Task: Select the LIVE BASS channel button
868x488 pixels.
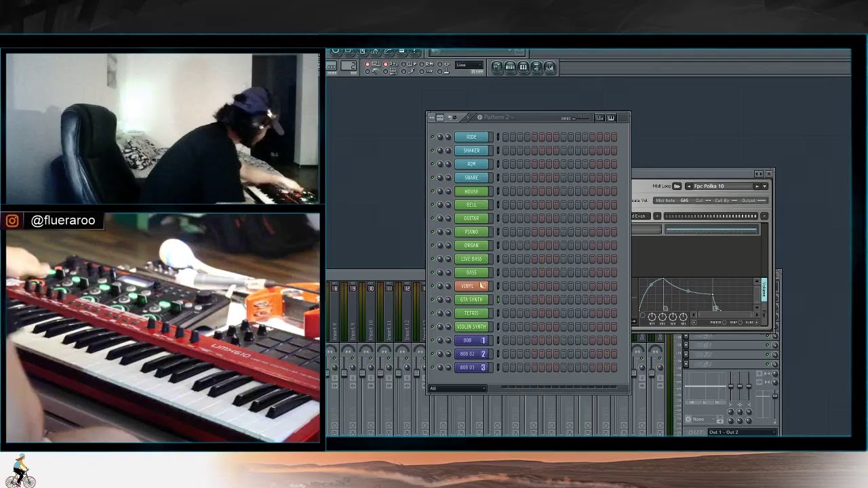Action: click(x=471, y=259)
